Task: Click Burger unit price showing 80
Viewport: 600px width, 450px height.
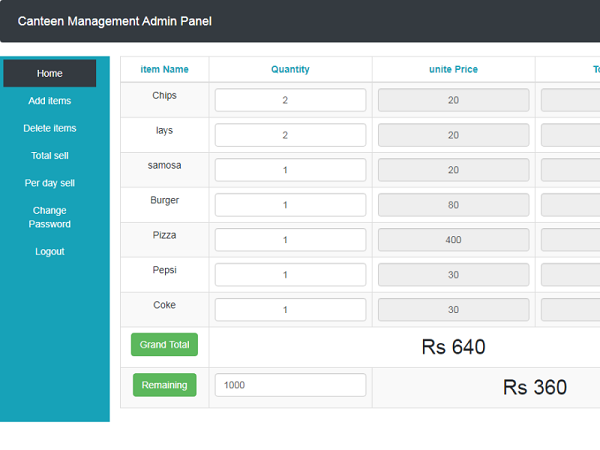Action: pyautogui.click(x=453, y=205)
